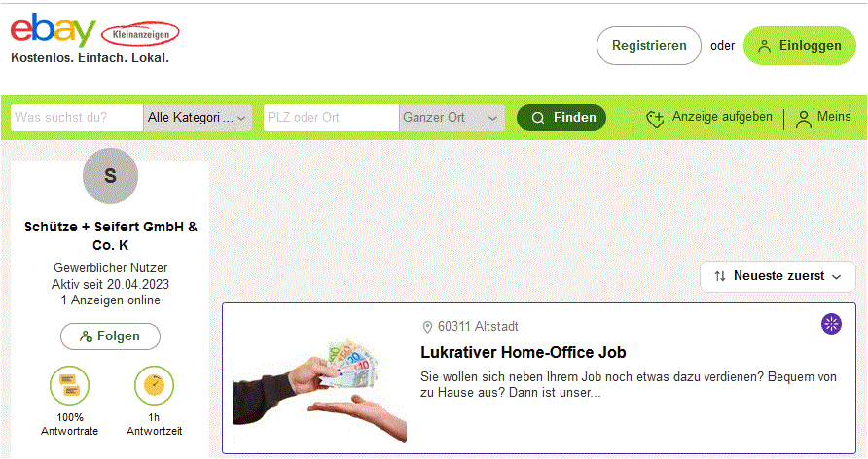The height and width of the screenshot is (459, 868).
Task: Click the seller avatar with letter S
Action: click(x=110, y=176)
